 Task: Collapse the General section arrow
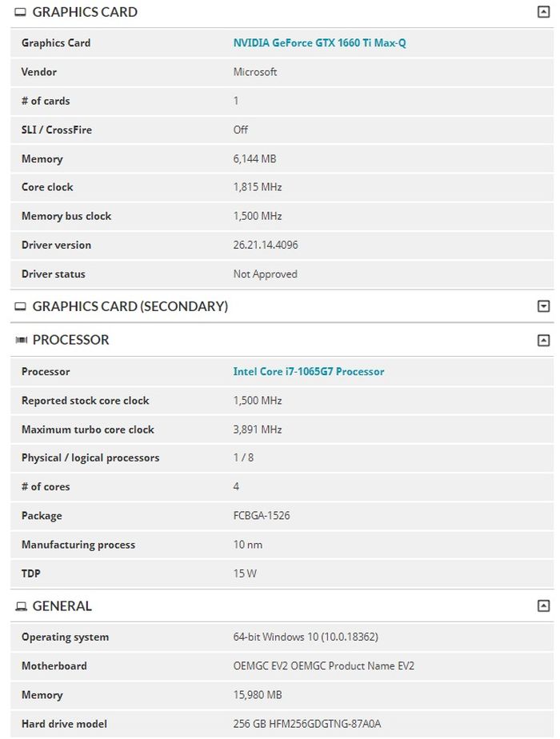click(543, 606)
